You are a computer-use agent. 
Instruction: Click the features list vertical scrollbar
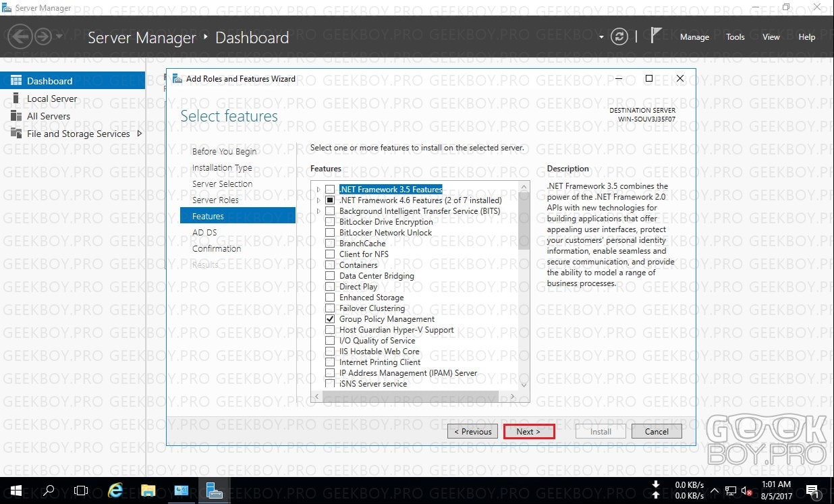click(x=524, y=285)
